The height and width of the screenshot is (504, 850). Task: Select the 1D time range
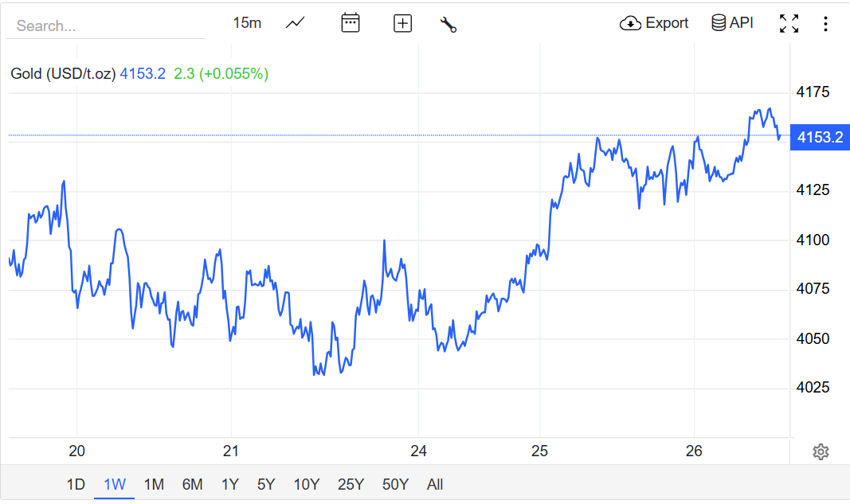point(76,484)
